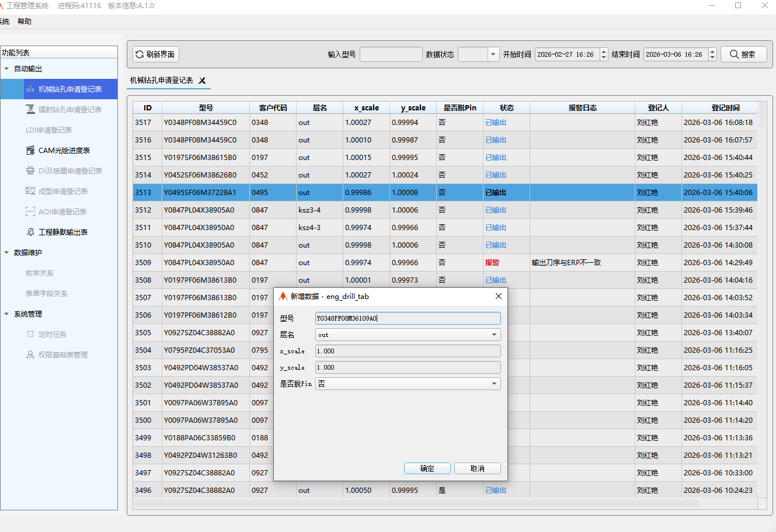Expand the 数据状态 dropdown
The height and width of the screenshot is (532, 776).
(493, 54)
